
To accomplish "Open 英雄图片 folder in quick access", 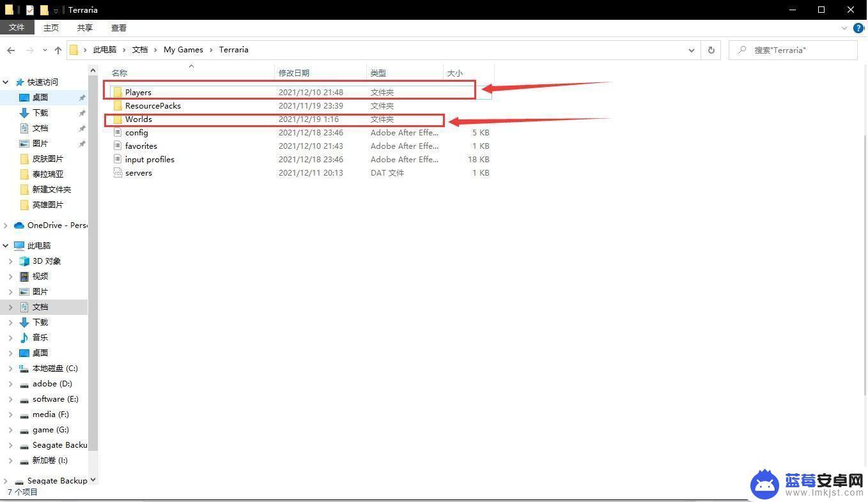I will pyautogui.click(x=48, y=204).
